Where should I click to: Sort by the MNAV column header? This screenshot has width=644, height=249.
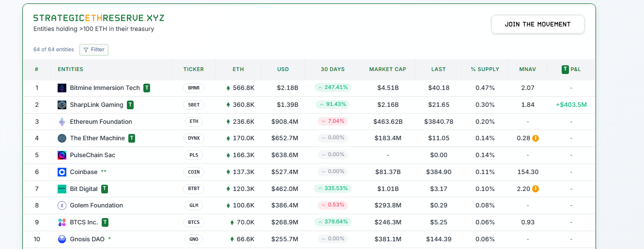[x=528, y=70]
